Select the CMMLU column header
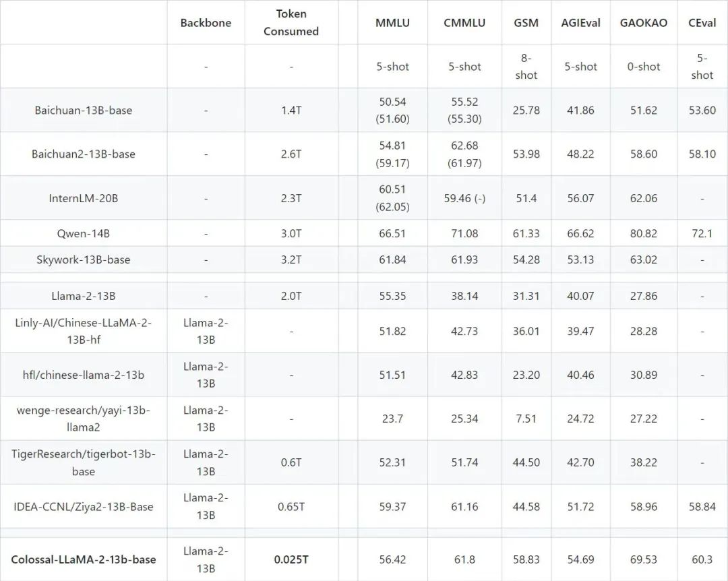This screenshot has height=581, width=728. 464,23
